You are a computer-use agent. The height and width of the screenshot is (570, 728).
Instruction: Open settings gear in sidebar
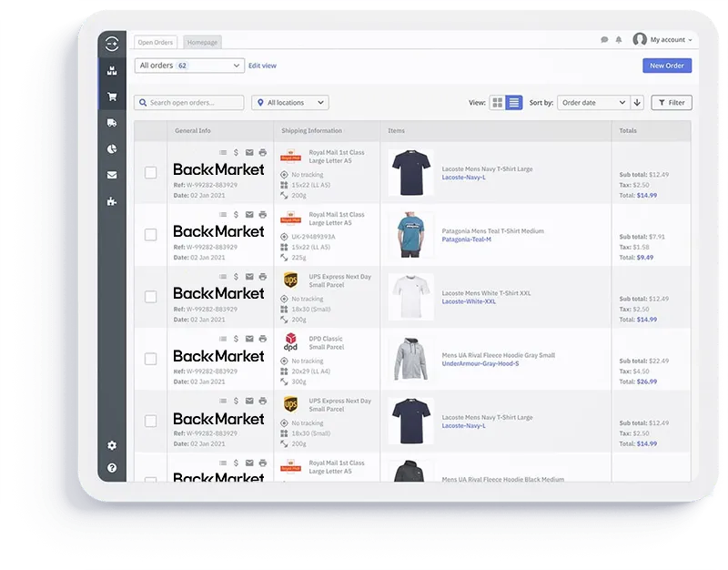(112, 445)
